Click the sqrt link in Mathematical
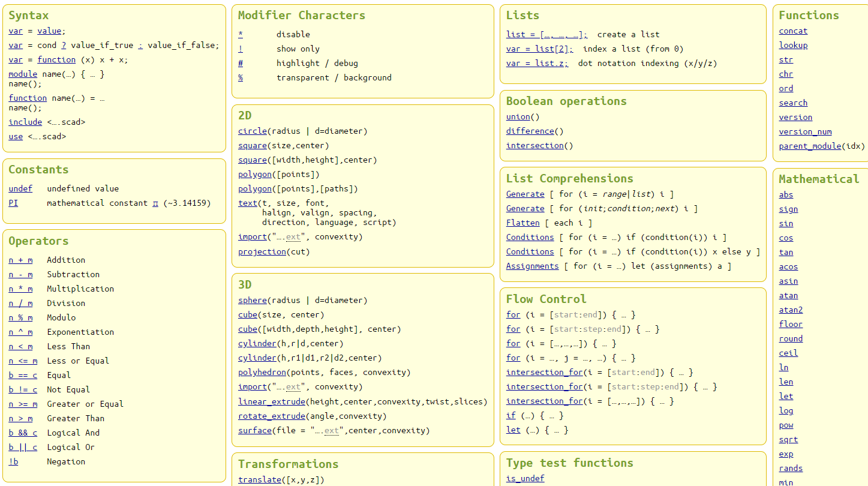This screenshot has height=486, width=868. click(788, 440)
